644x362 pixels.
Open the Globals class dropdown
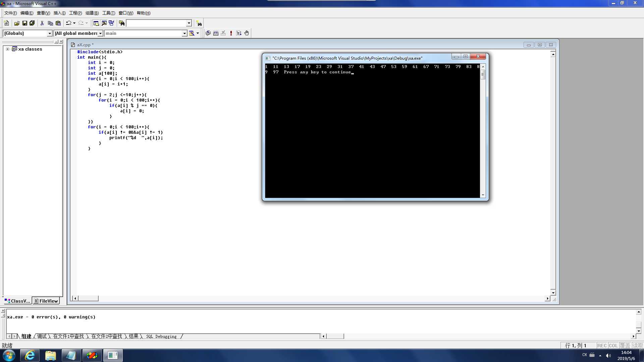50,33
